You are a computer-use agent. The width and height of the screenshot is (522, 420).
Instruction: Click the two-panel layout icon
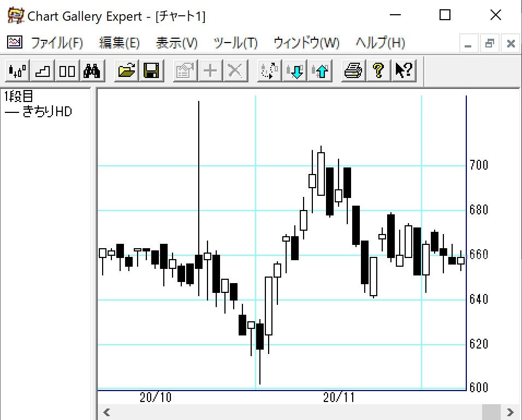click(67, 71)
